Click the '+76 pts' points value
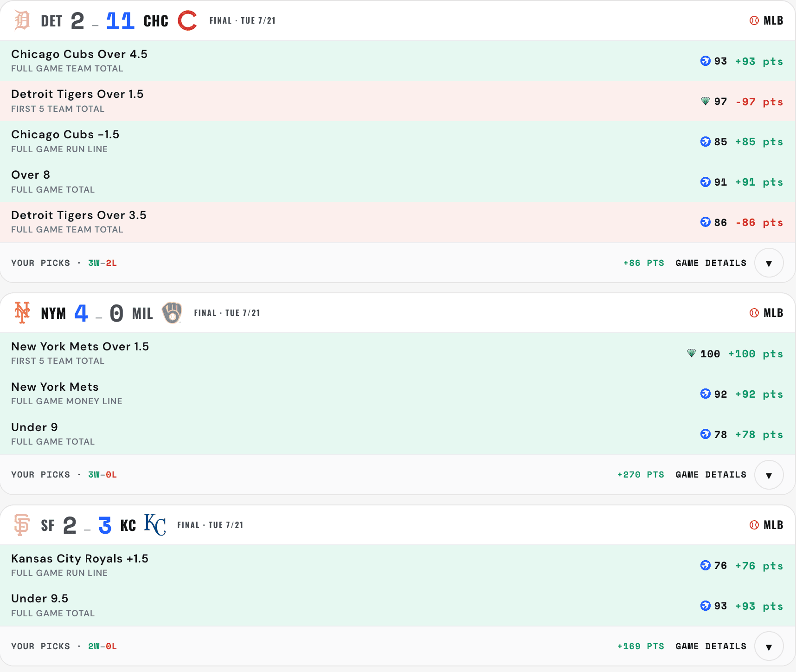Screen dimensions: 796x672 [x=759, y=566]
